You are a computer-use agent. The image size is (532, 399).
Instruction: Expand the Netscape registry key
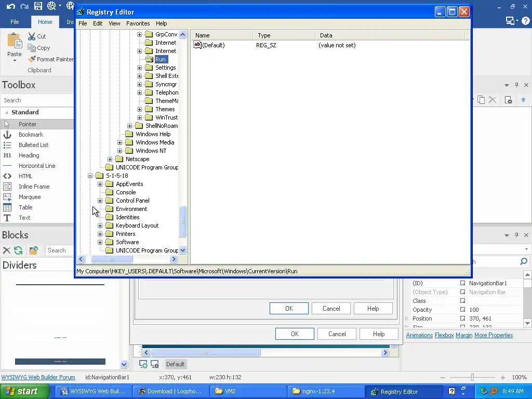pyautogui.click(x=110, y=159)
